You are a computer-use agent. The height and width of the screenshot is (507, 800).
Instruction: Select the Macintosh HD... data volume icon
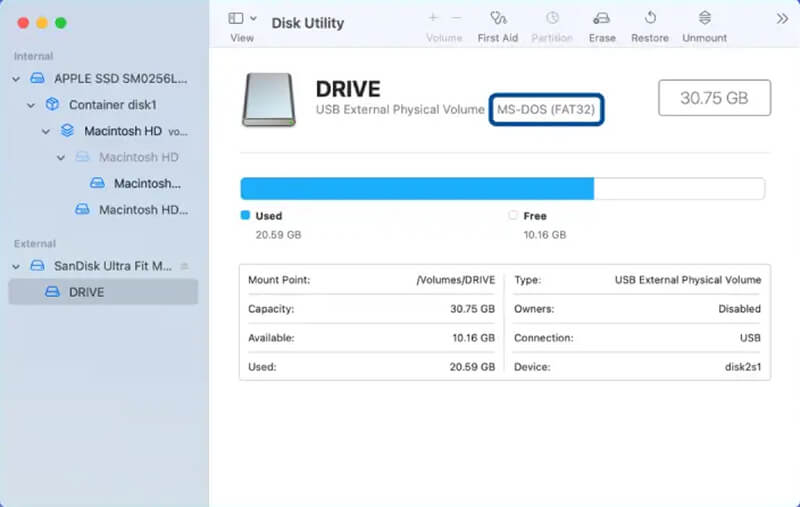82,209
